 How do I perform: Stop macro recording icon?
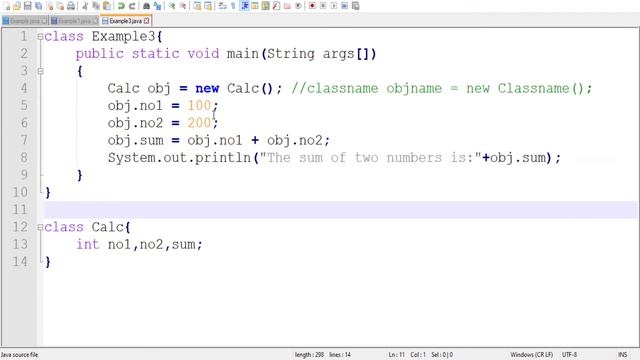point(323,6)
